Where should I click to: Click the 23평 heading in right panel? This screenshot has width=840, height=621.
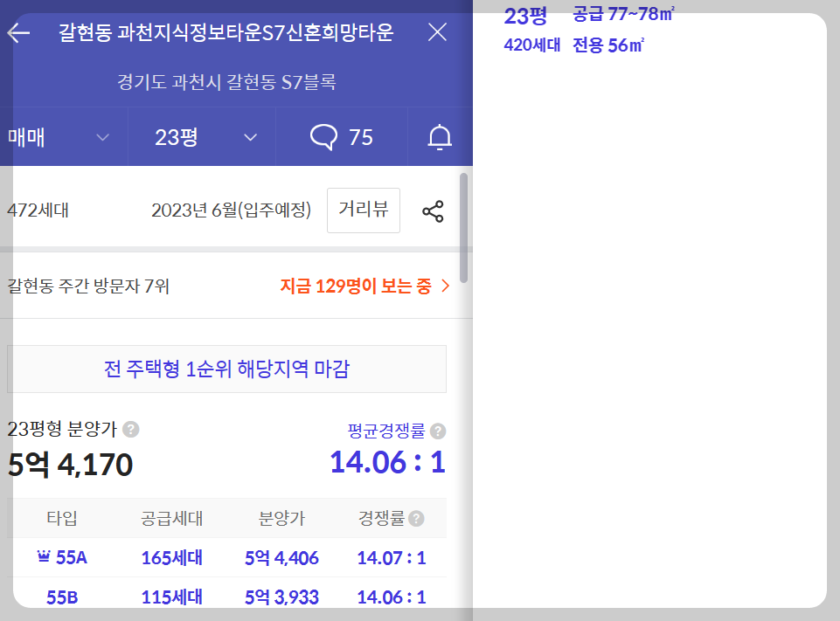525,16
